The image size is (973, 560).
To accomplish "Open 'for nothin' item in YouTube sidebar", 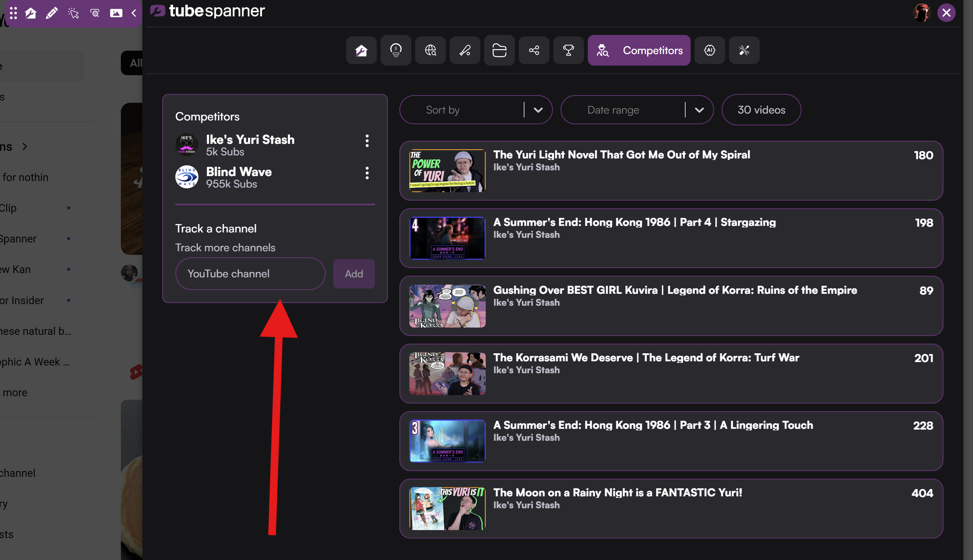I will (25, 177).
